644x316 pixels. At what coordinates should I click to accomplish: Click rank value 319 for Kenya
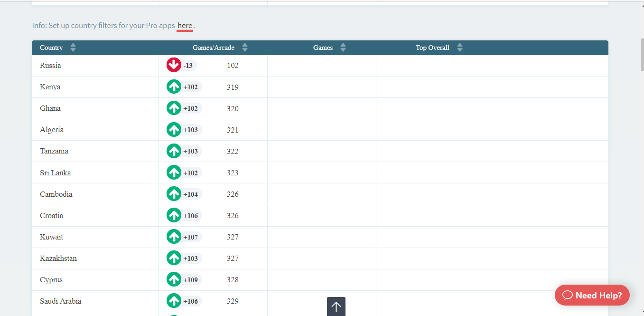click(x=233, y=87)
